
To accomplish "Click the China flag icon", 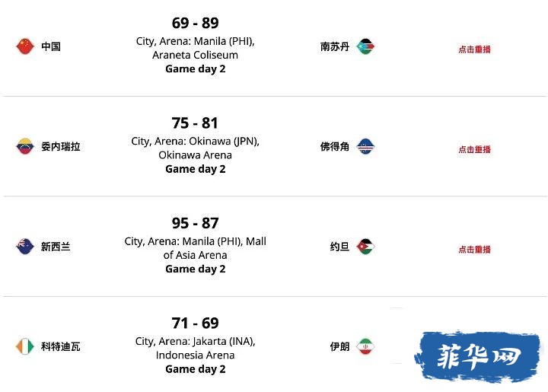I will (x=25, y=46).
